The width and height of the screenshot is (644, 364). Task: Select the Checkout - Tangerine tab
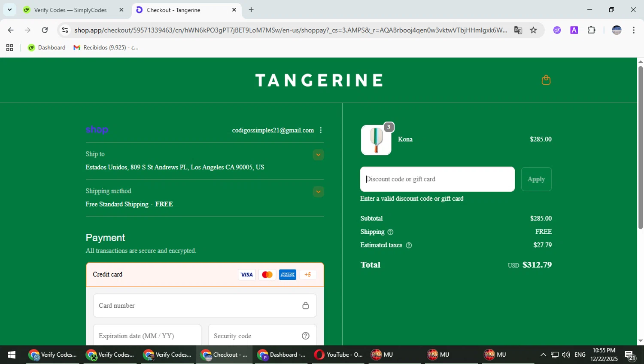tap(186, 10)
